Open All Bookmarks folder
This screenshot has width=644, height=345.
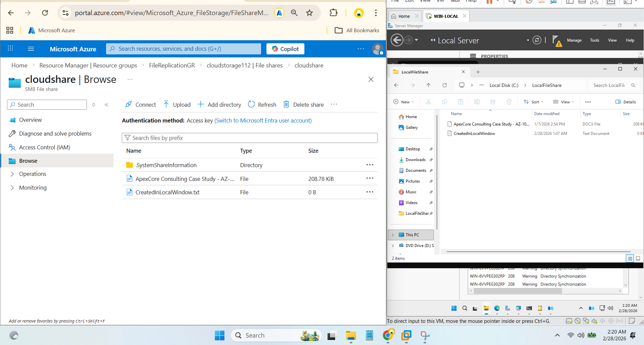tap(357, 30)
